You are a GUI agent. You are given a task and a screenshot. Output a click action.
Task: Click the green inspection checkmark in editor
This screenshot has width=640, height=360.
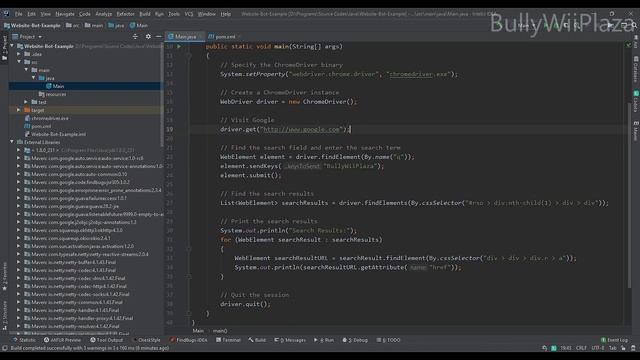[629, 45]
